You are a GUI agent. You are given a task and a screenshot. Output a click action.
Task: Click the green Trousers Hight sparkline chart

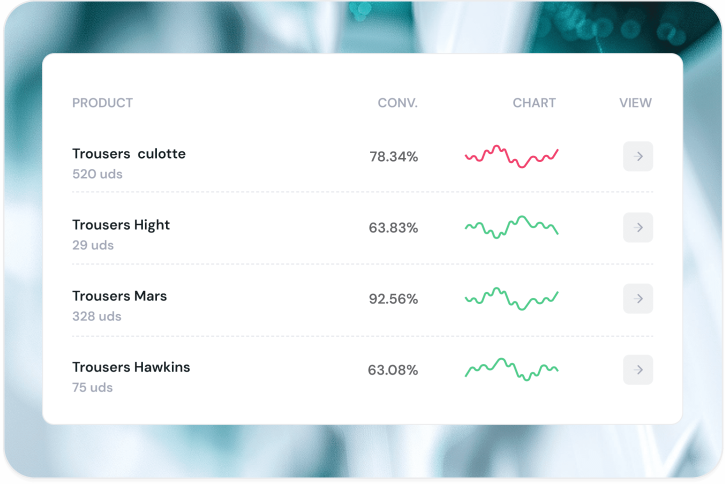[x=511, y=227]
